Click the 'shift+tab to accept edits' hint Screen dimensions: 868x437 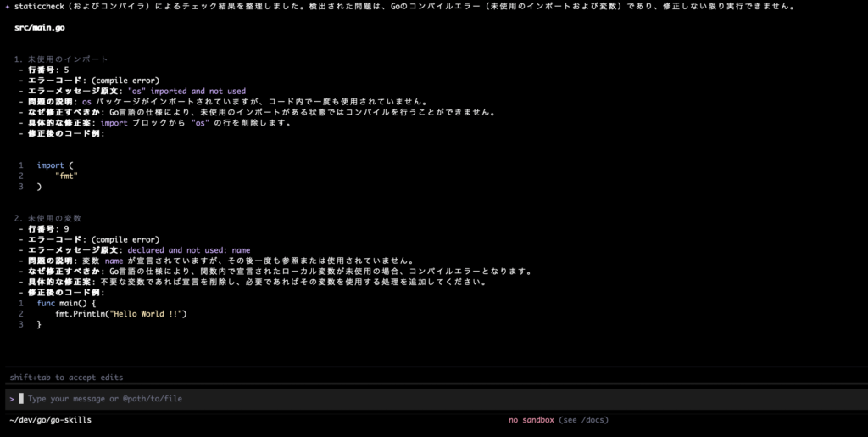click(66, 377)
